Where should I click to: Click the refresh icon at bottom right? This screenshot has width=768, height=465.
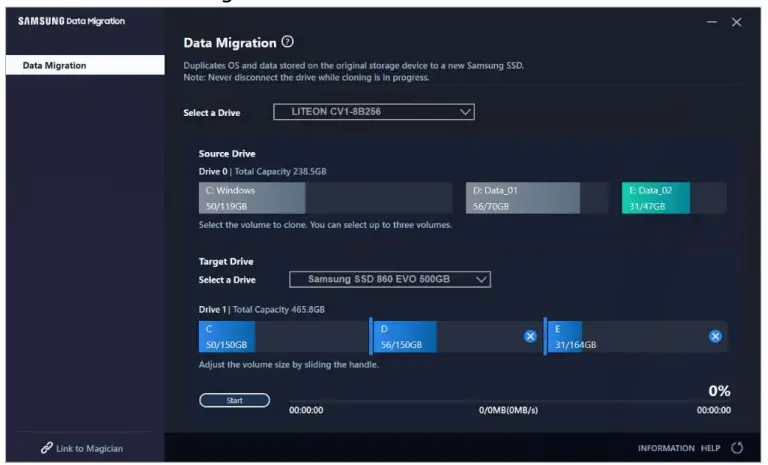pyautogui.click(x=737, y=448)
